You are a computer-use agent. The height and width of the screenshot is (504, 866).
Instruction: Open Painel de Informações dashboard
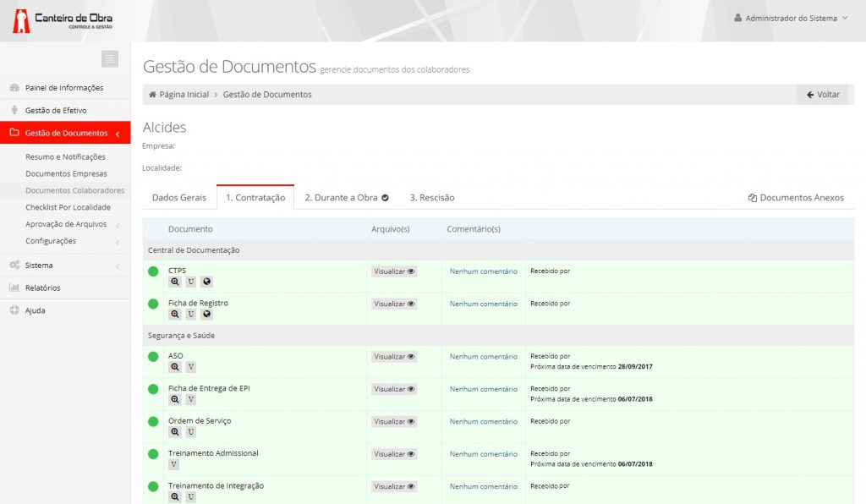click(64, 88)
